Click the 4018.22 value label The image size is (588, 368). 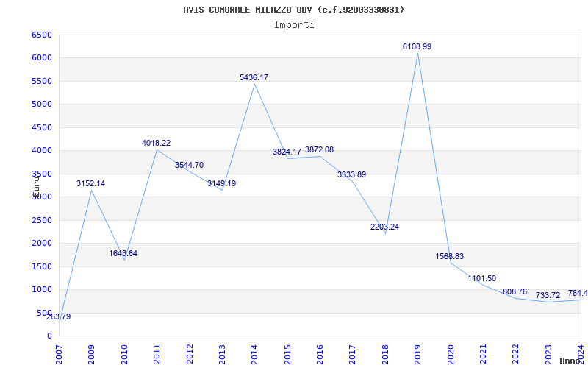coord(156,143)
